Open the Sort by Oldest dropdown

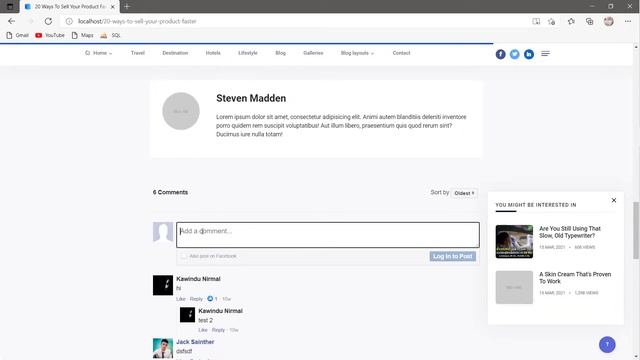[x=464, y=193]
